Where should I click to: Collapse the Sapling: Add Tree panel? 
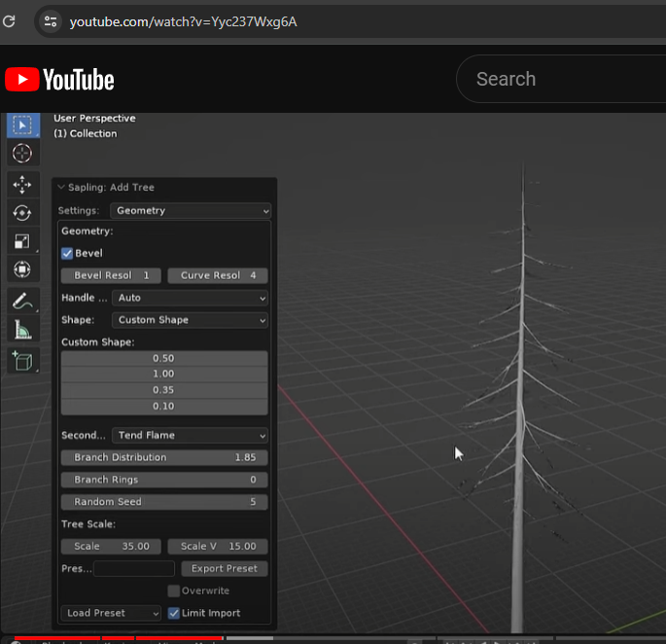[61, 188]
